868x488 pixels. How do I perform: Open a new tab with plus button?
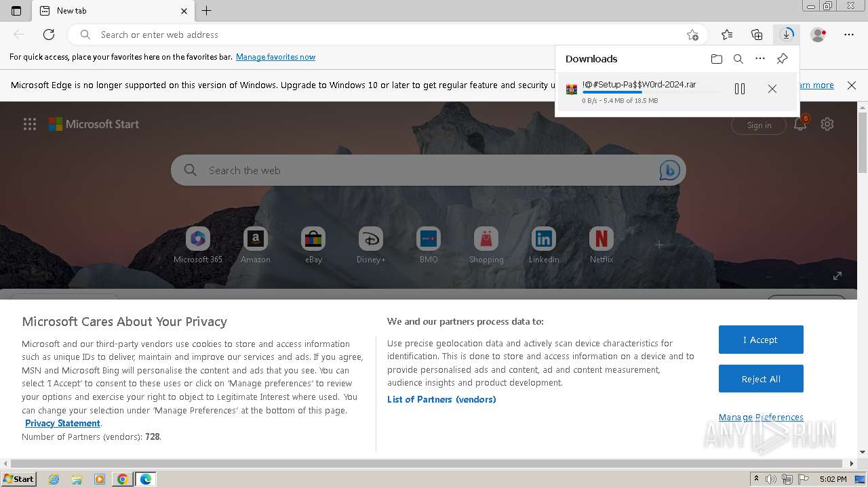[207, 11]
